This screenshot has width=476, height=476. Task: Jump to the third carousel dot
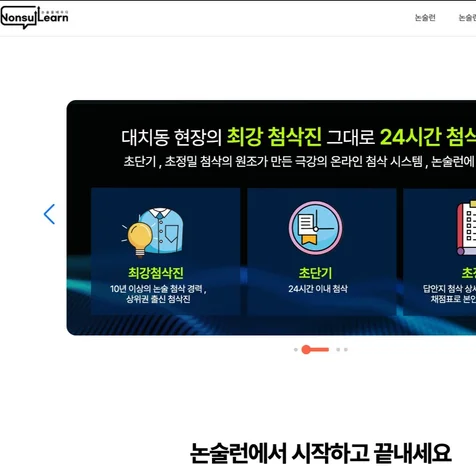[x=338, y=350]
